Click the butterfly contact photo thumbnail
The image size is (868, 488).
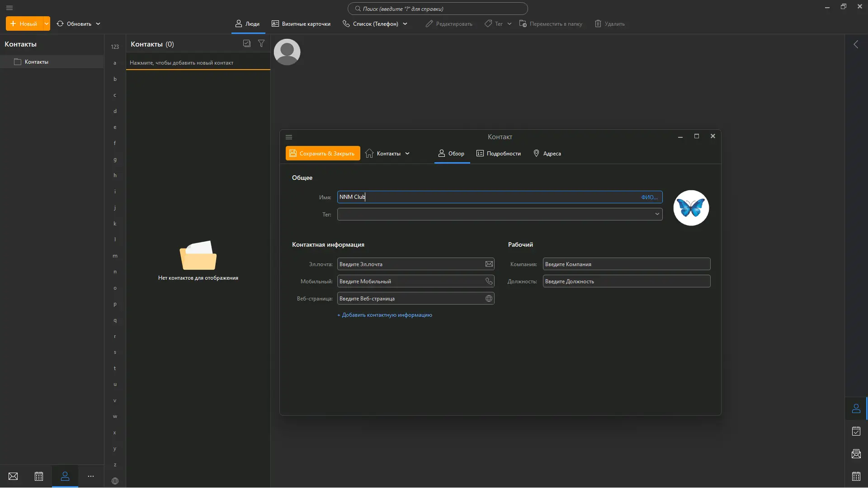[691, 208]
